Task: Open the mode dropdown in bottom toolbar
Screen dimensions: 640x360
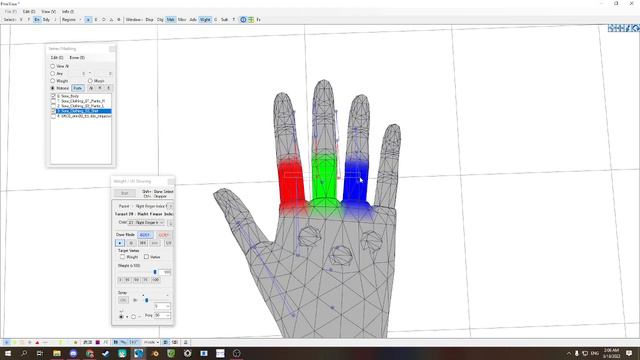Action: [151, 342]
